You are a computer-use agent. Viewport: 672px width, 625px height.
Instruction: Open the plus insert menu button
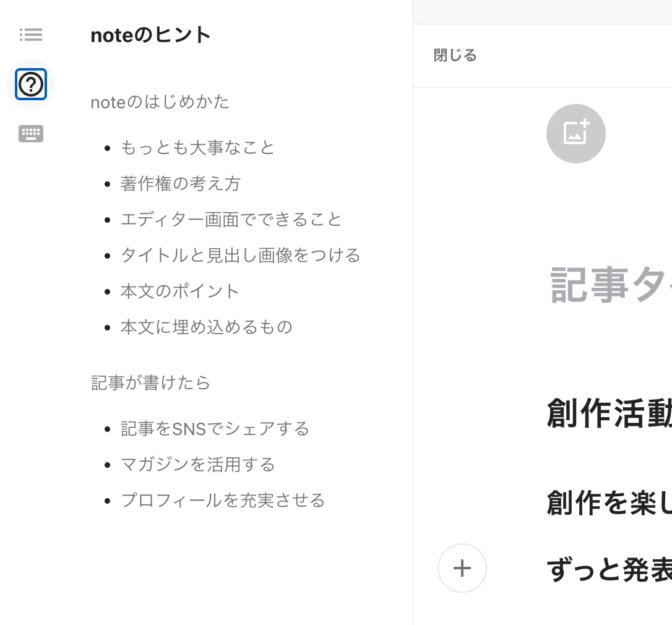(462, 569)
